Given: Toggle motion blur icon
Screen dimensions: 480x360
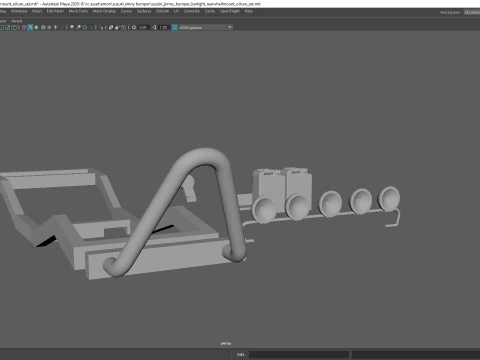Looking at the screenshot, I should point(78,27).
